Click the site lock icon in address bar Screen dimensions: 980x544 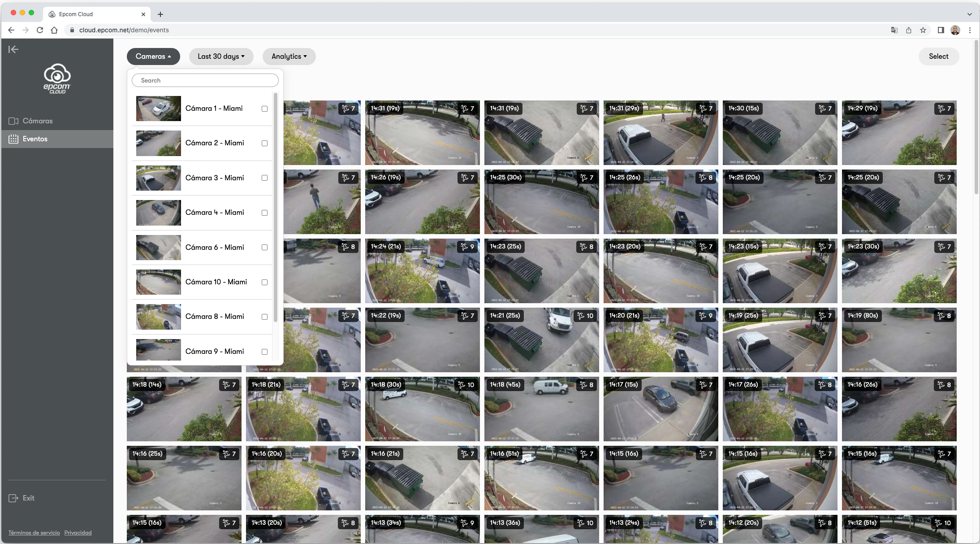(x=72, y=30)
